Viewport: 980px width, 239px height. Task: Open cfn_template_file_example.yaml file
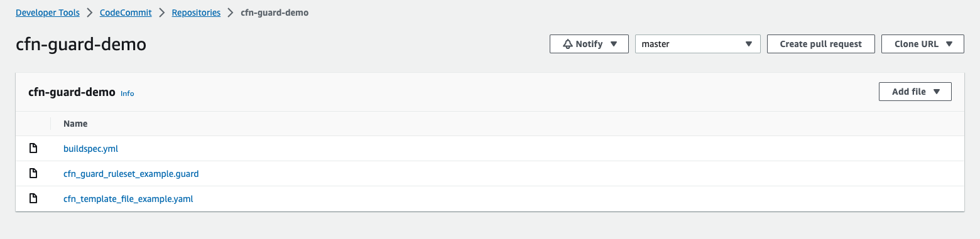click(128, 198)
